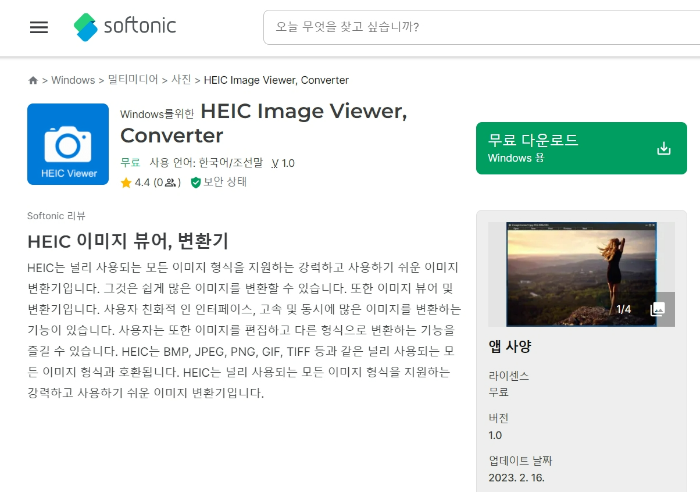This screenshot has width=700, height=492.
Task: Click the Softonic logo
Action: pyautogui.click(x=125, y=27)
